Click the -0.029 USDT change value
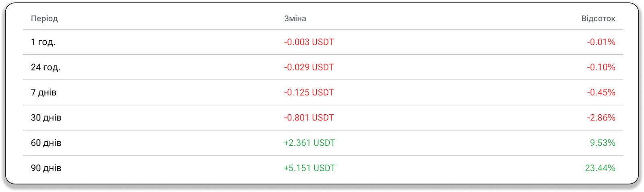The image size is (644, 192). click(309, 67)
